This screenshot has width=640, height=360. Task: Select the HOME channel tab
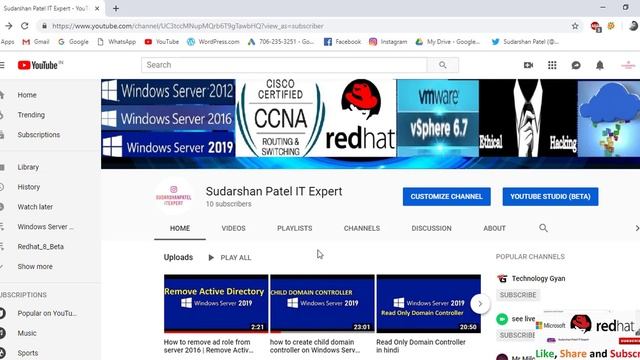(x=180, y=228)
